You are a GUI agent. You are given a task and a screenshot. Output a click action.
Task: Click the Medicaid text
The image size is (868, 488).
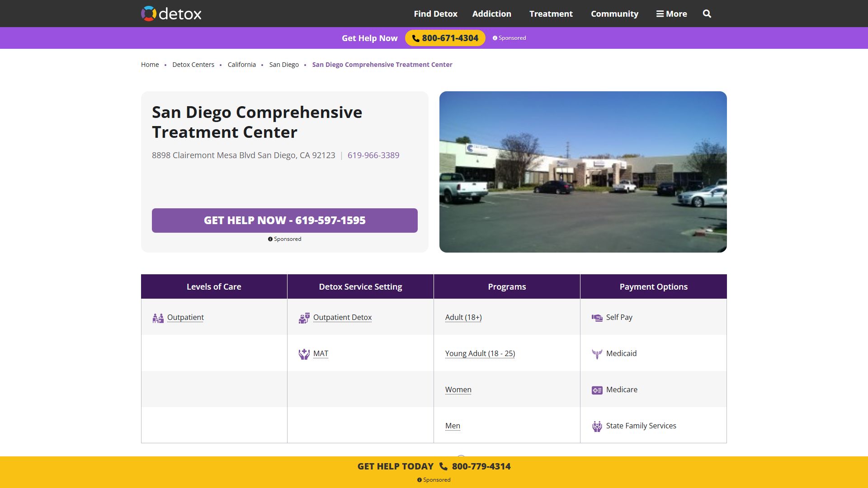622,353
